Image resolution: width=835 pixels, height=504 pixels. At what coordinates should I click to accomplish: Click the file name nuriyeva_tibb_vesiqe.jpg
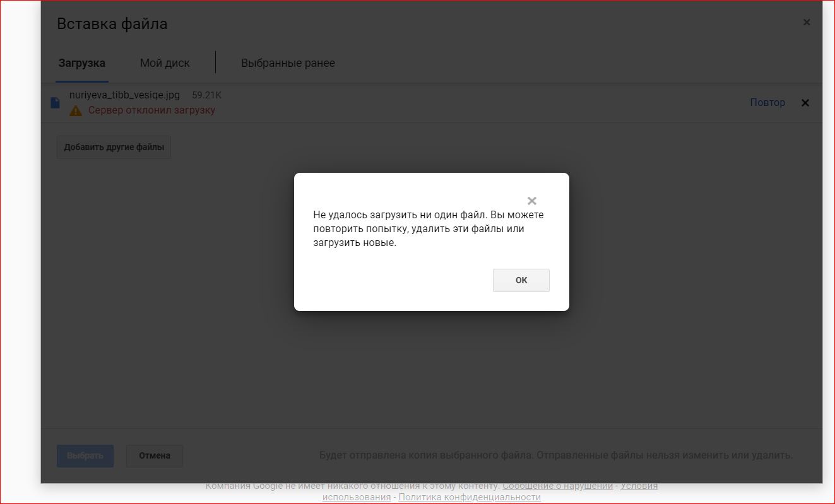coord(124,95)
